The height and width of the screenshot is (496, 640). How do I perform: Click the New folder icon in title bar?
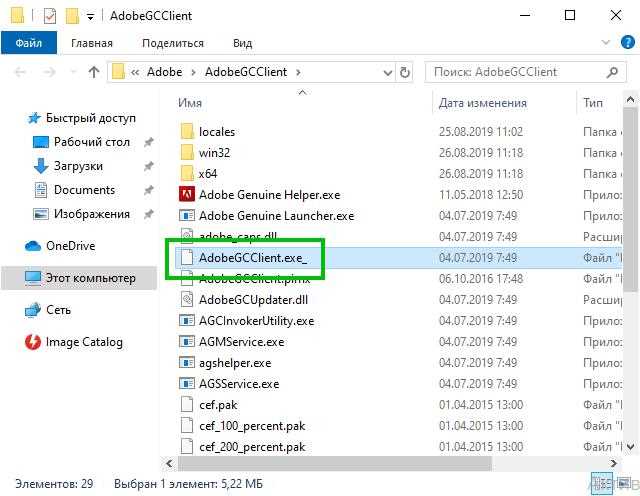point(72,16)
